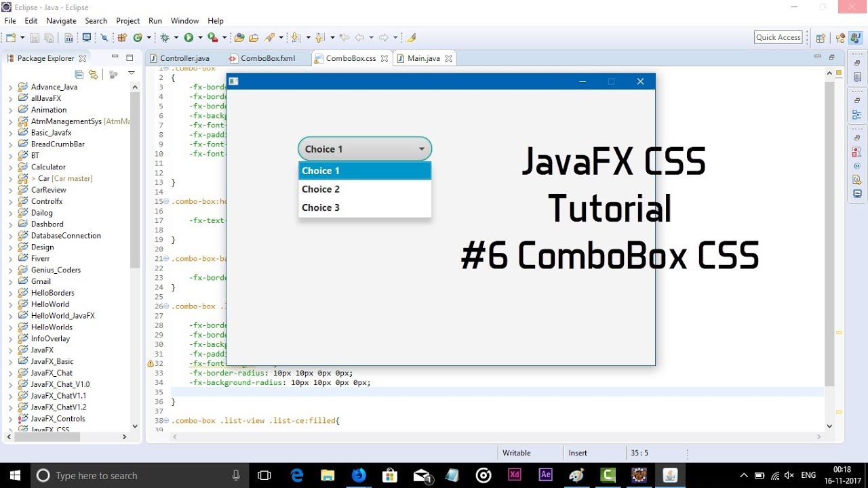This screenshot has height=488, width=868.
Task: Open the New file dropdown arrow
Action: (x=22, y=38)
